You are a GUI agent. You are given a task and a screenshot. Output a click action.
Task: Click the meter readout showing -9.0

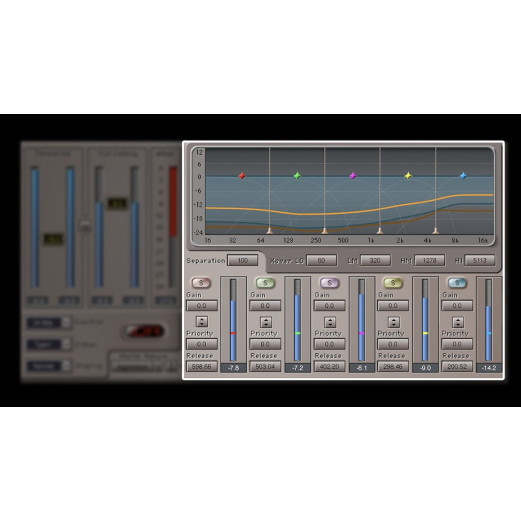(x=425, y=368)
